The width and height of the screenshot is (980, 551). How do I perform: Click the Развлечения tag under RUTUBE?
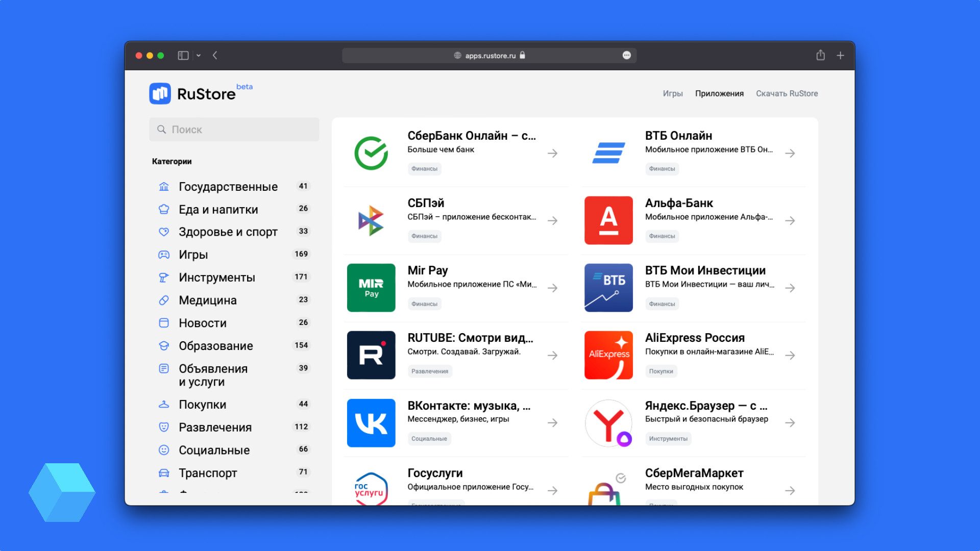[x=430, y=371]
